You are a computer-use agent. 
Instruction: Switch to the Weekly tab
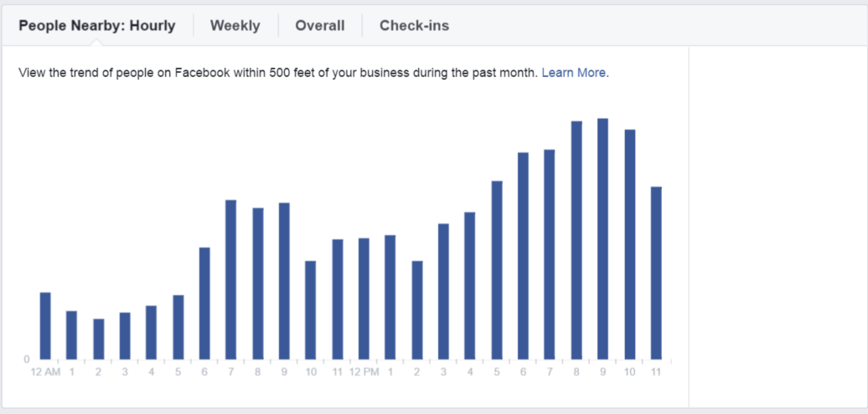click(x=235, y=25)
